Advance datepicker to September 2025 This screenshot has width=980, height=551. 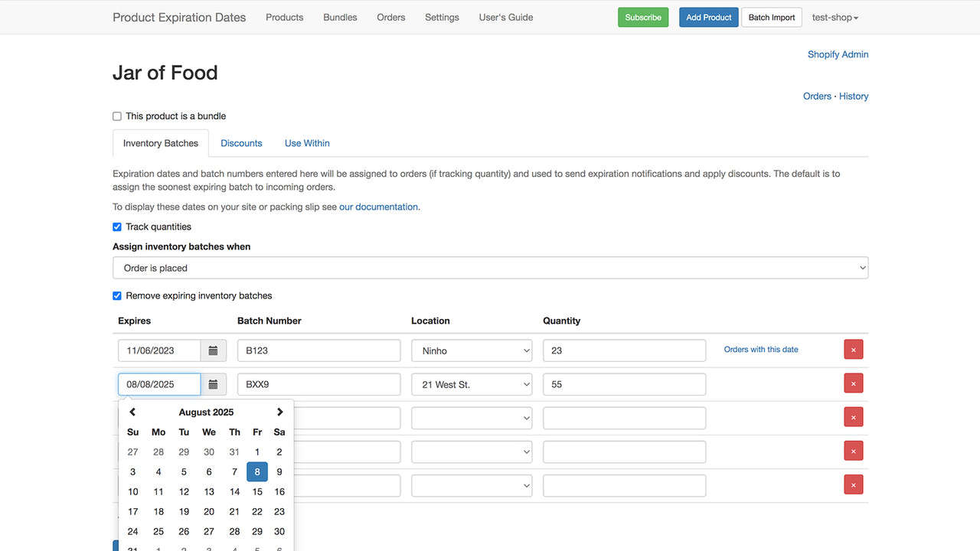(279, 412)
